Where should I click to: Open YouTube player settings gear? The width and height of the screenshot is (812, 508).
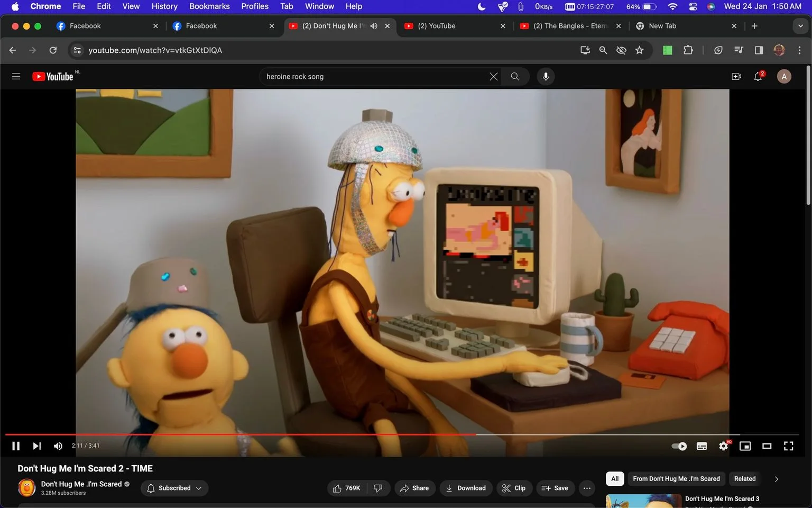(x=724, y=446)
